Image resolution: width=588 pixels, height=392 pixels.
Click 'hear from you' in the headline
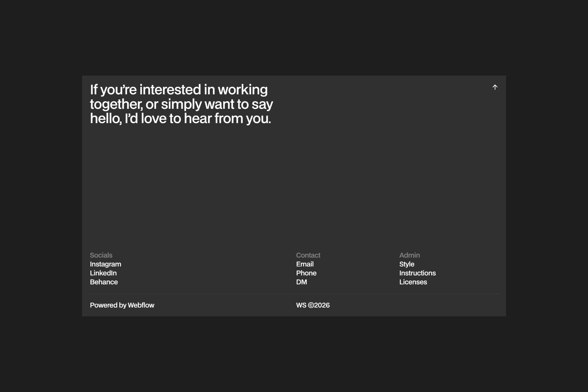click(227, 119)
